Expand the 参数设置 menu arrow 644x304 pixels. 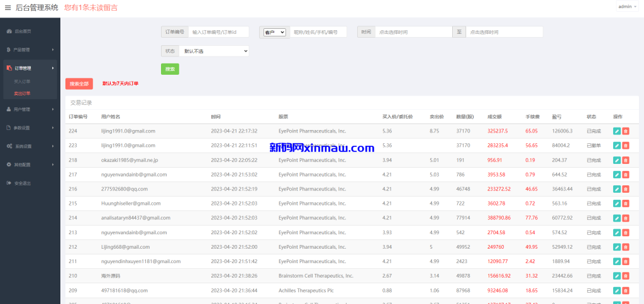(x=53, y=128)
